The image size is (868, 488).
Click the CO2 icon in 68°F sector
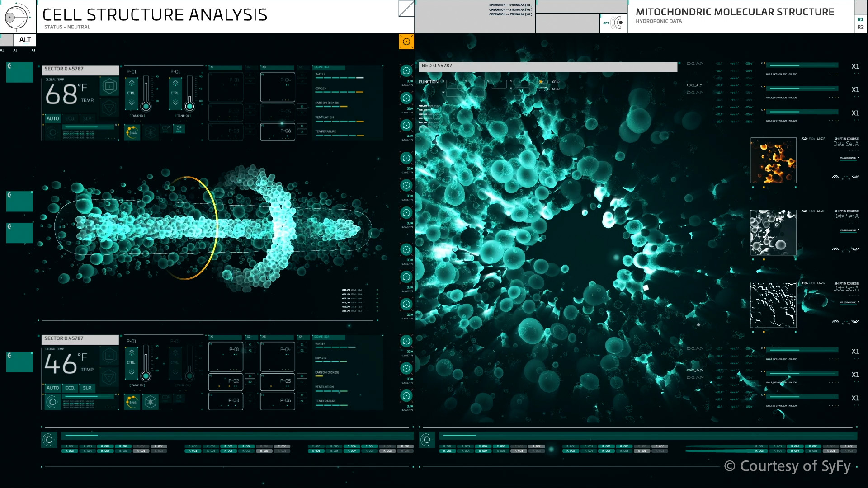(x=165, y=129)
